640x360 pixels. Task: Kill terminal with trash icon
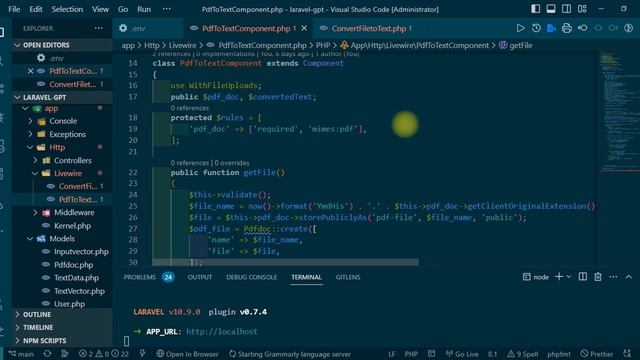point(598,277)
